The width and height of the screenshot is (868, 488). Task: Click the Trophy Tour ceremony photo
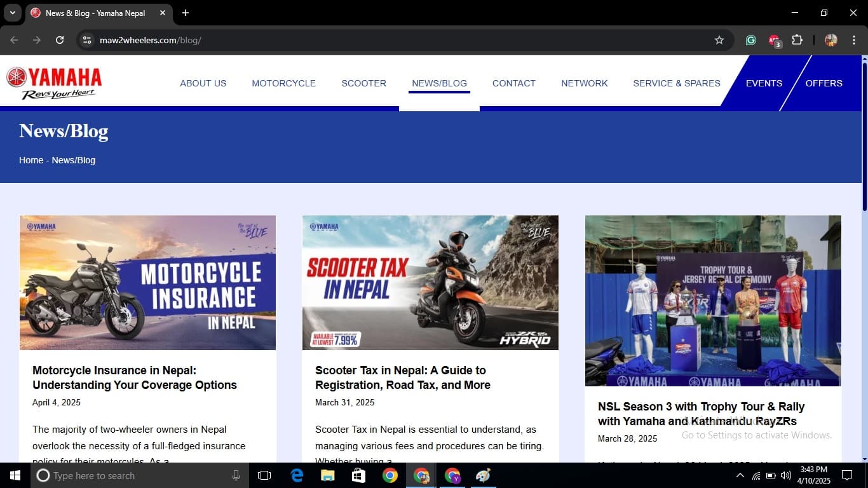(x=713, y=301)
